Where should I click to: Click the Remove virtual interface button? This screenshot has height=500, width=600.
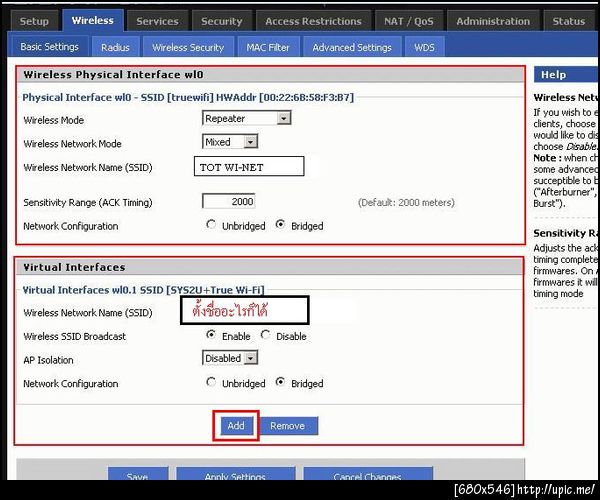point(288,426)
